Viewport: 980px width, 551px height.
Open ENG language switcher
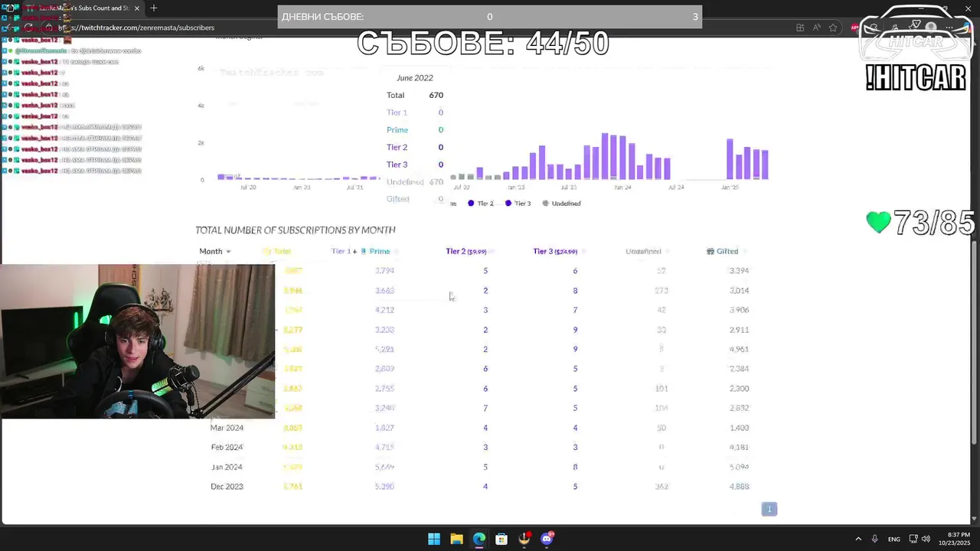[893, 539]
